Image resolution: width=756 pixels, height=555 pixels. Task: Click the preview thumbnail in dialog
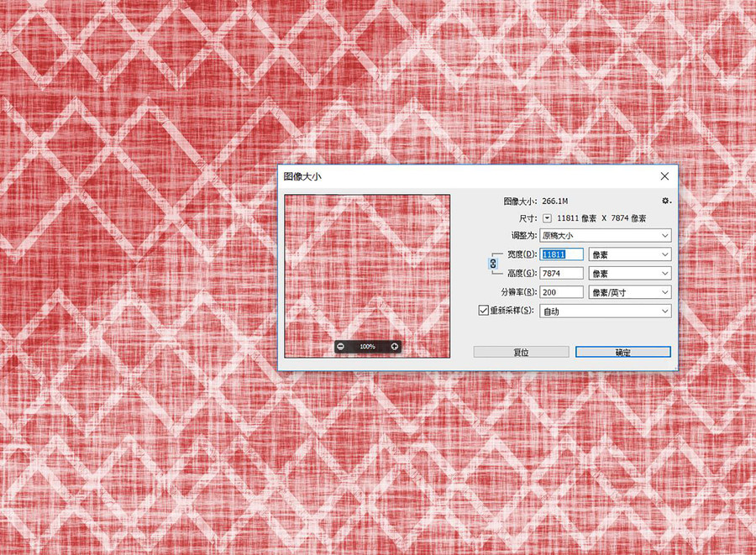367,276
